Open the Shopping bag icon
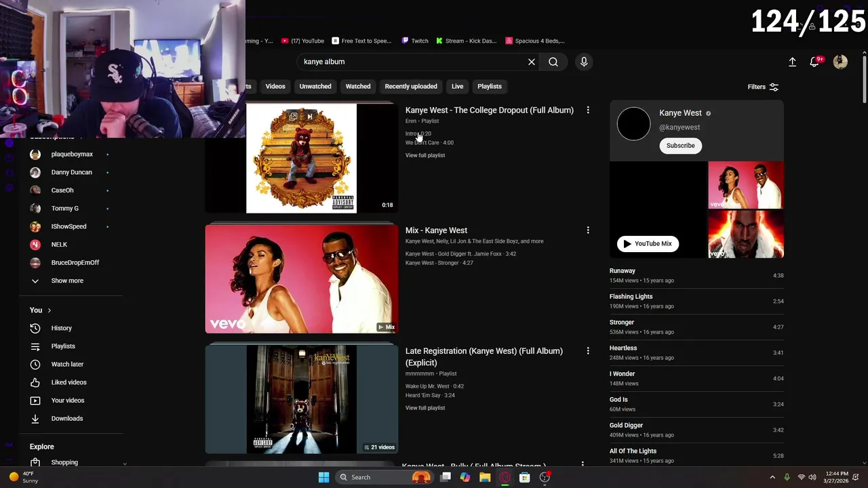The width and height of the screenshot is (868, 488). click(35, 462)
